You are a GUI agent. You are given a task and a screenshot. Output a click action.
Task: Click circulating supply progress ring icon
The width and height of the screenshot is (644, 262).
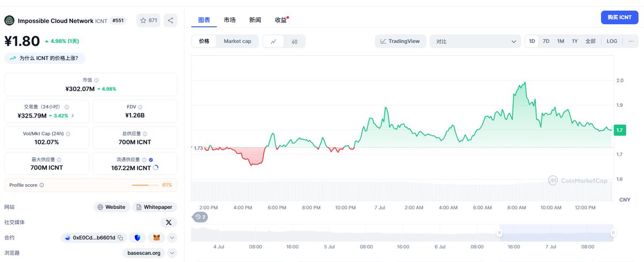[156, 168]
